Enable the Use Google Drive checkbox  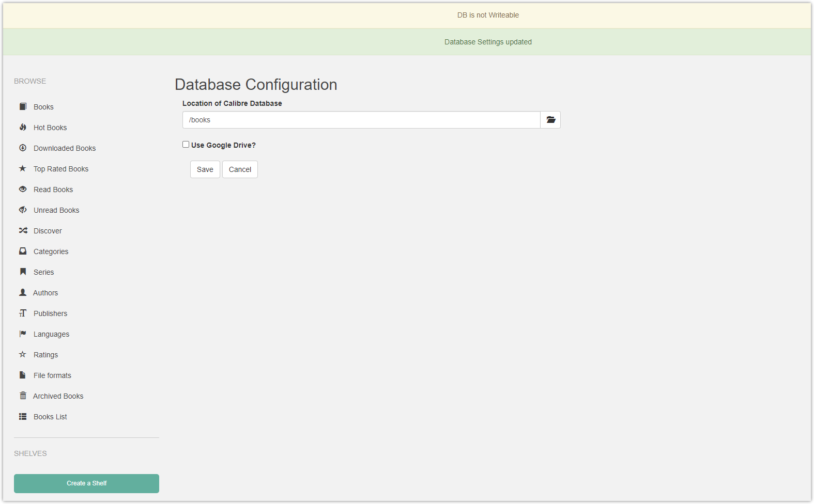pos(186,145)
